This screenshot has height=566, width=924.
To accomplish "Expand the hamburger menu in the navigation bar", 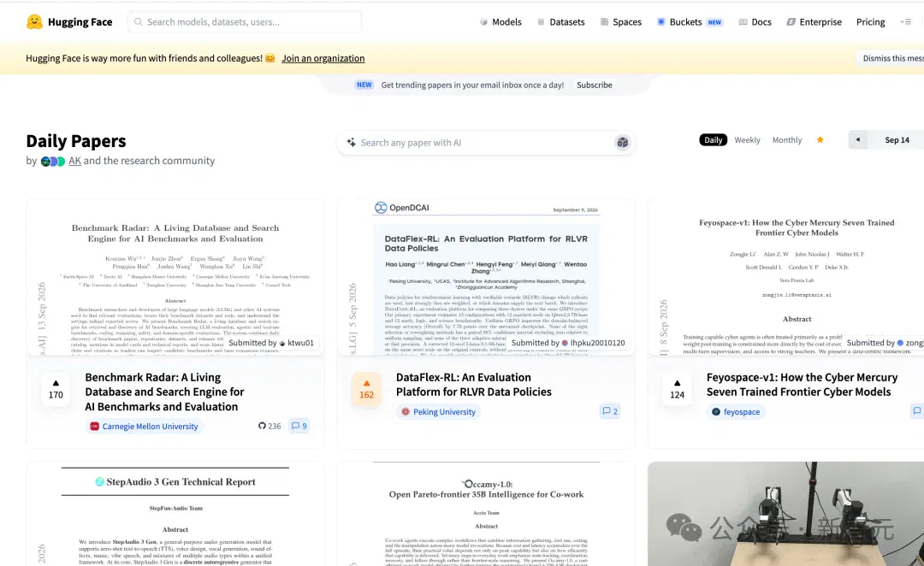I will tap(906, 21).
